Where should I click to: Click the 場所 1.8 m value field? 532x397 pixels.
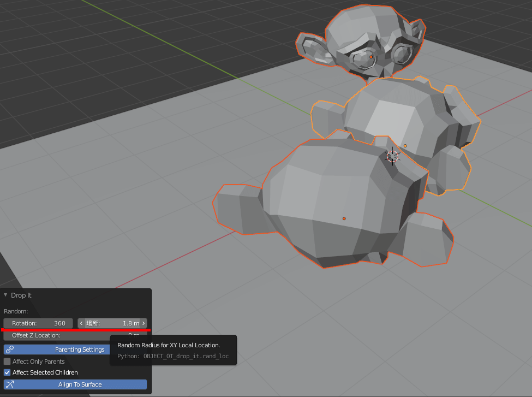click(x=112, y=323)
